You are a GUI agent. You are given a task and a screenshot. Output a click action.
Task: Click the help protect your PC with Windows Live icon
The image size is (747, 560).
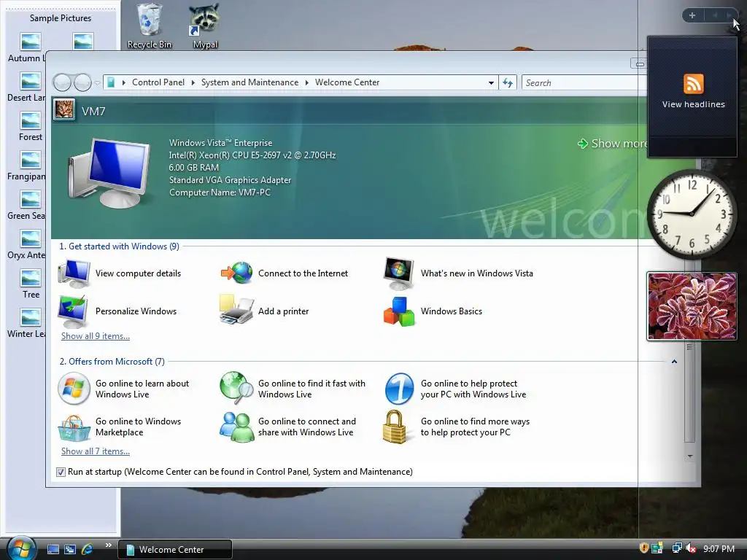coord(399,389)
